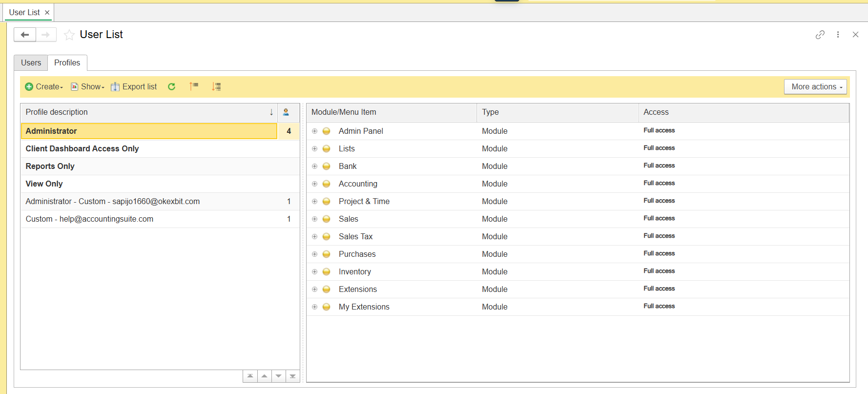The width and height of the screenshot is (868, 394).
Task: Expand the Inventory module tree
Action: coord(315,271)
